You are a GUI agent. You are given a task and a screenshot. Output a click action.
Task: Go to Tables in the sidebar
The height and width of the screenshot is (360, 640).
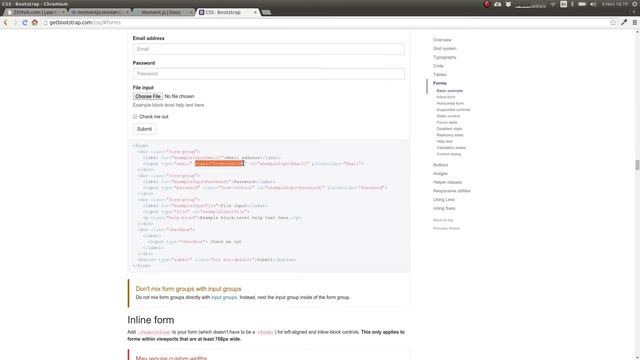click(x=440, y=75)
